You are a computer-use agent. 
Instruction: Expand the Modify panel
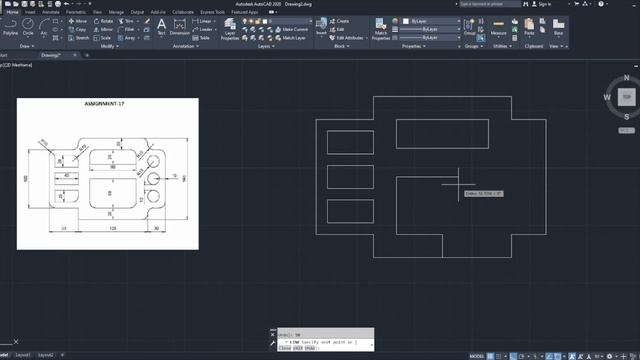pyautogui.click(x=110, y=46)
